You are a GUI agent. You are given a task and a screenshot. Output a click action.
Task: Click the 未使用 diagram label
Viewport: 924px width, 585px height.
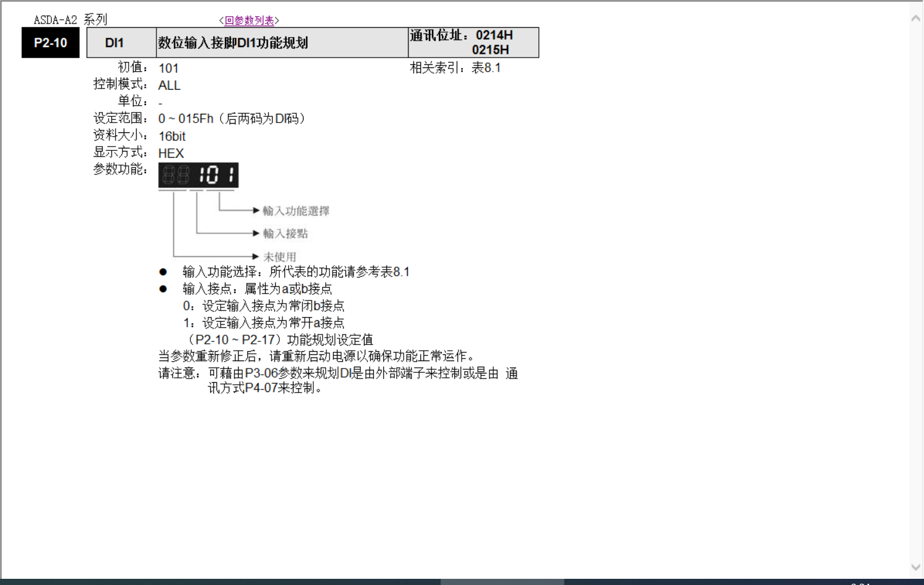pos(280,257)
